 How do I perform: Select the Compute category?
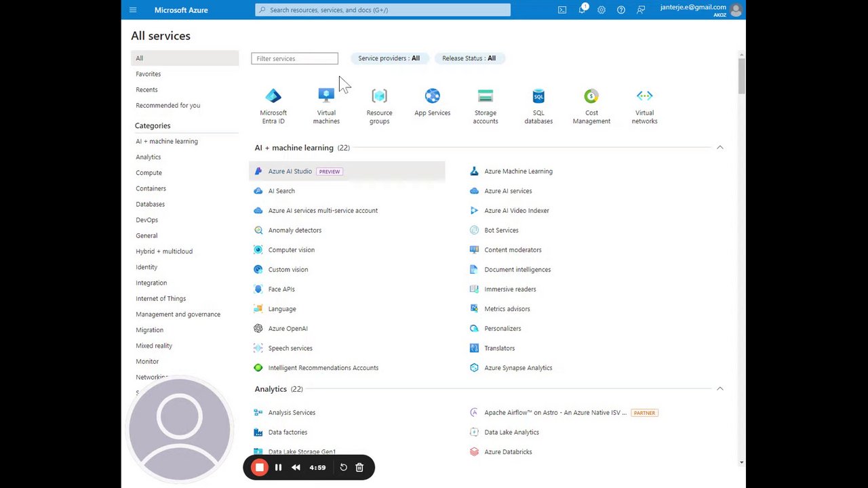[x=149, y=173]
